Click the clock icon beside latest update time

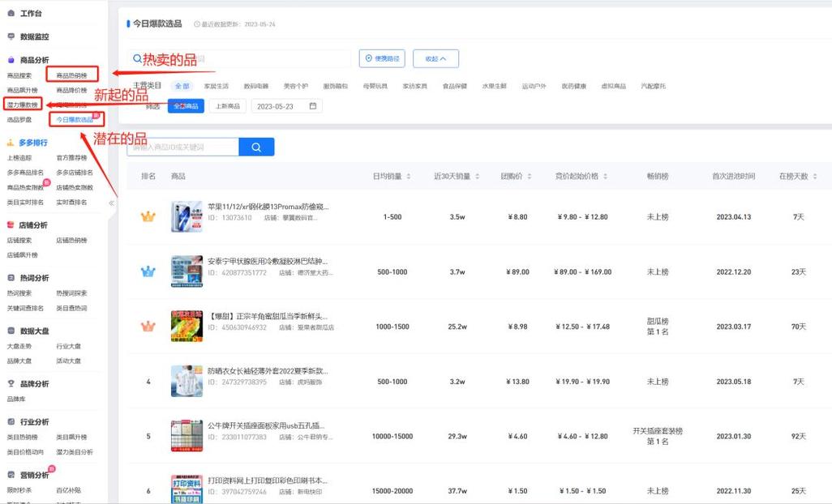(197, 24)
